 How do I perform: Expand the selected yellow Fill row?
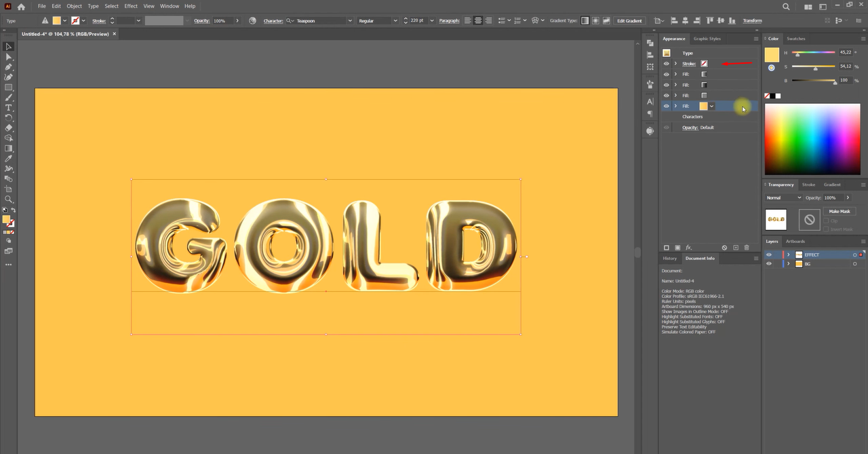pyautogui.click(x=675, y=106)
